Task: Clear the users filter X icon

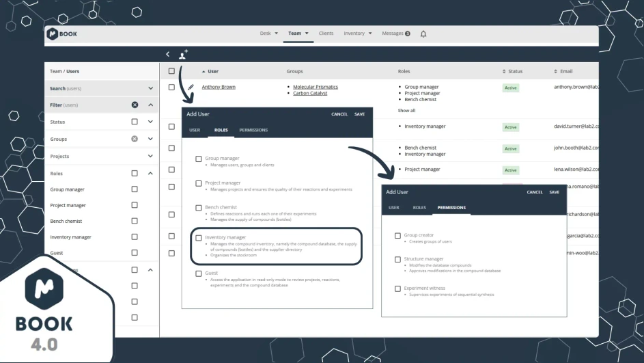Action: pos(135,105)
